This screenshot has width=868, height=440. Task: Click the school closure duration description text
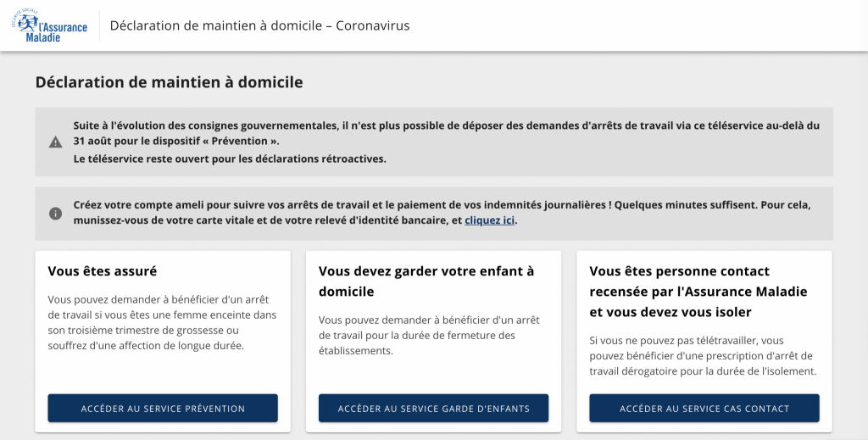(x=428, y=335)
